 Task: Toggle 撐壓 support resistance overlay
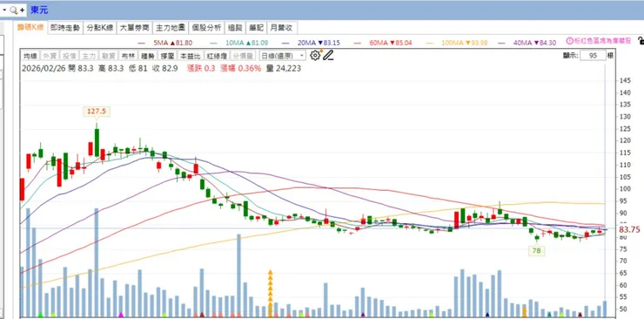tap(167, 56)
